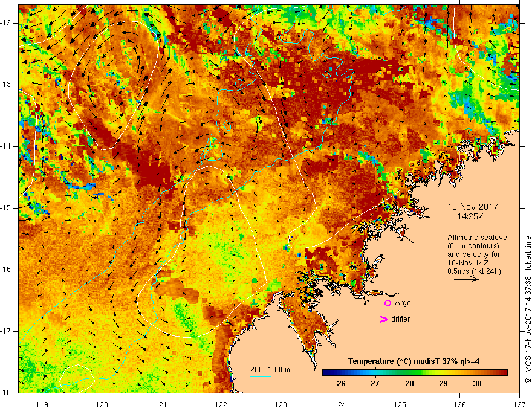Screen dimensions: 532x411
Task: Click the magenta drifter arrowhead legend symbol
Action: coord(383,319)
